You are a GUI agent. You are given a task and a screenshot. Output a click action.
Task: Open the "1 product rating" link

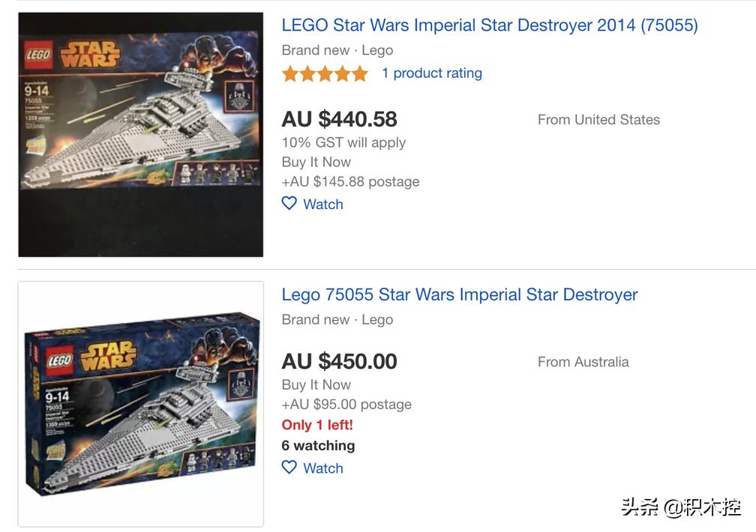431,73
